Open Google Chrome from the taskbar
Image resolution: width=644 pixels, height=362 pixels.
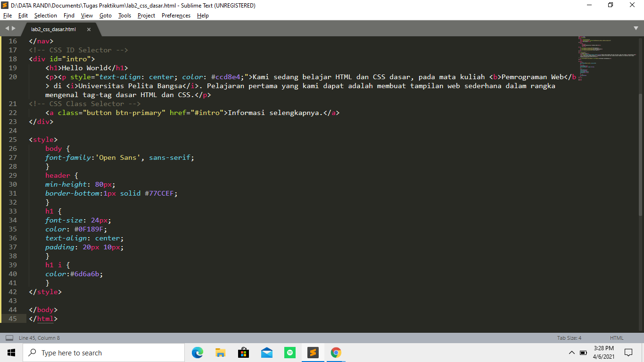point(336,352)
